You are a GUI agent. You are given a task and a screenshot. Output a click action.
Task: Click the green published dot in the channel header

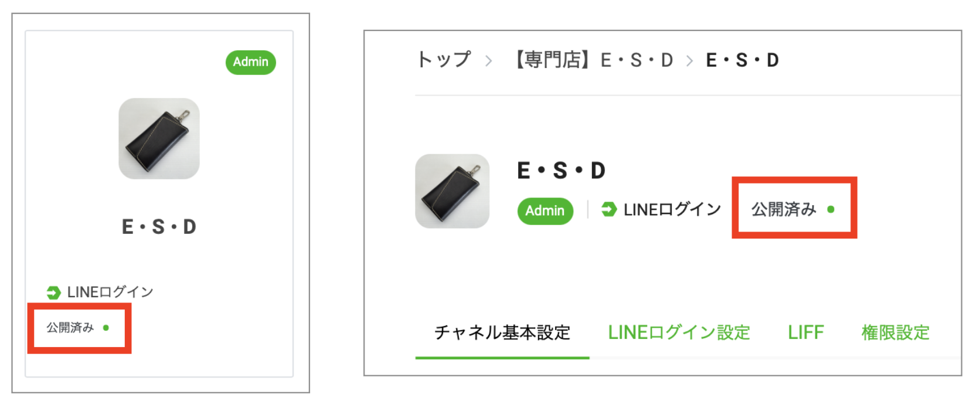click(831, 209)
